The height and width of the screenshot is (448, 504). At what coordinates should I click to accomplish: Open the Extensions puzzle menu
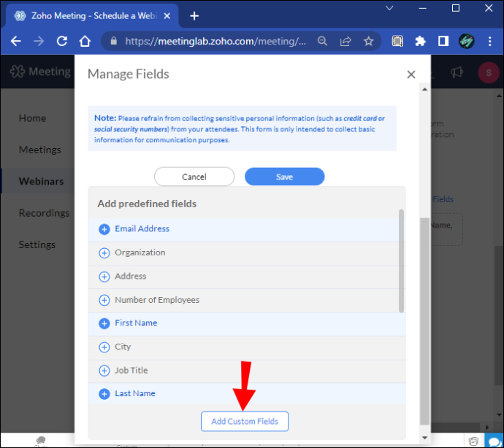pyautogui.click(x=420, y=41)
